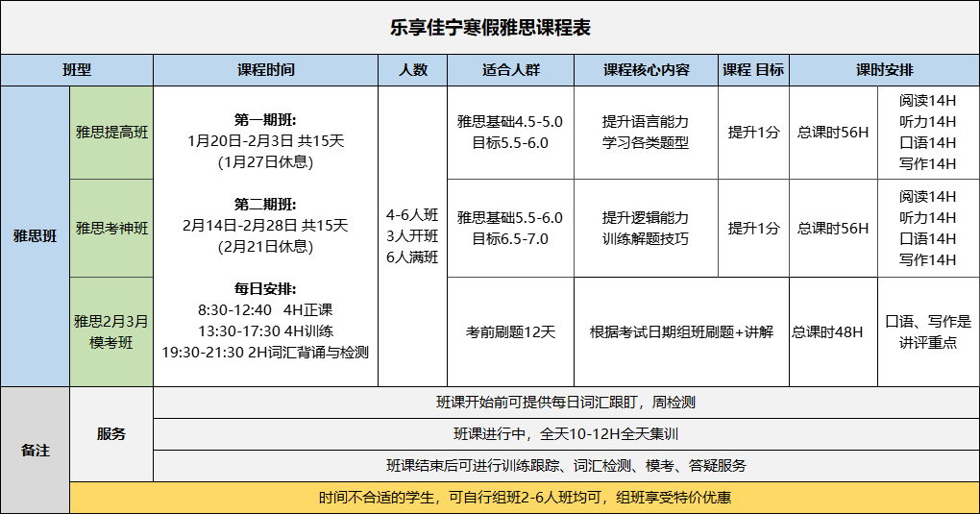This screenshot has height=514, width=980.
Task: Click 听力14H in the 雅思提高班 row
Action: [927, 122]
